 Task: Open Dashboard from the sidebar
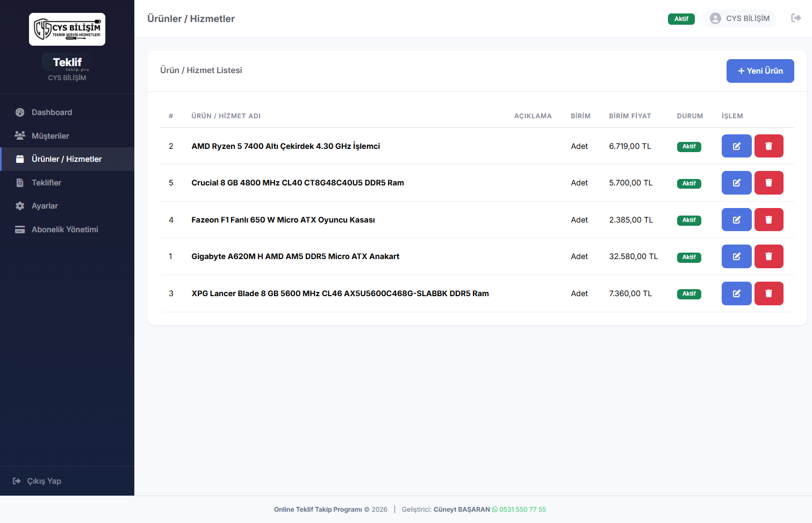[x=67, y=112]
